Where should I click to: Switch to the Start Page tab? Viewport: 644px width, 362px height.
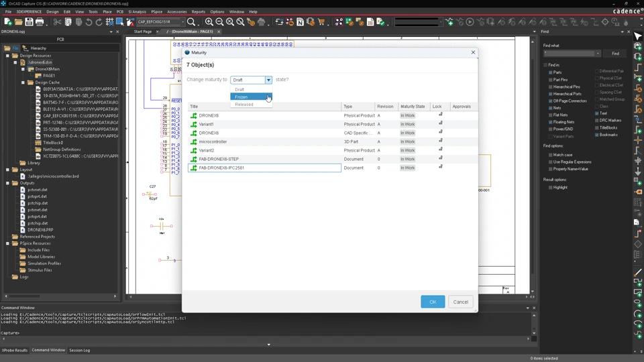(x=142, y=32)
